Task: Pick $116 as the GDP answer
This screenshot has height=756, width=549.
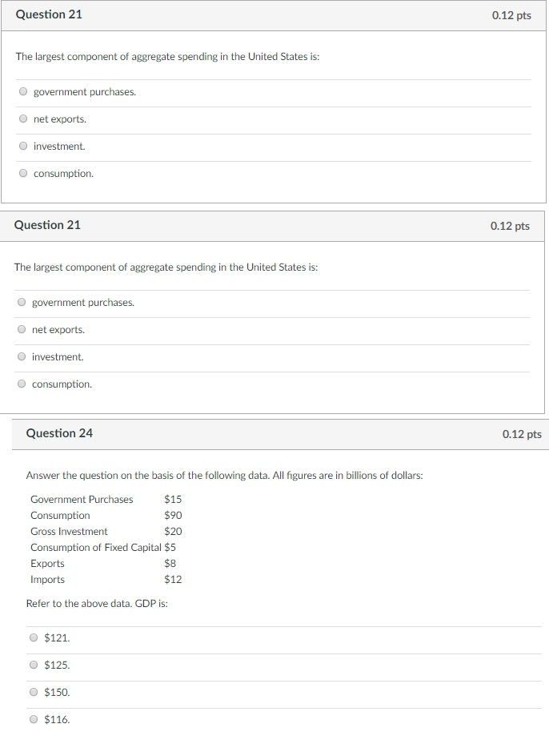Action: click(33, 719)
